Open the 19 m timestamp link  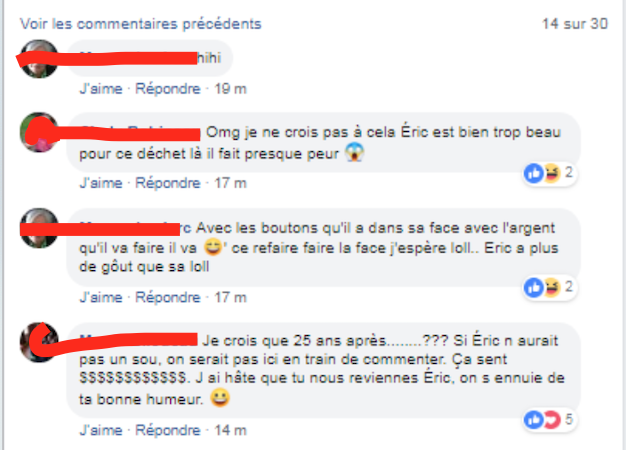pos(230,89)
